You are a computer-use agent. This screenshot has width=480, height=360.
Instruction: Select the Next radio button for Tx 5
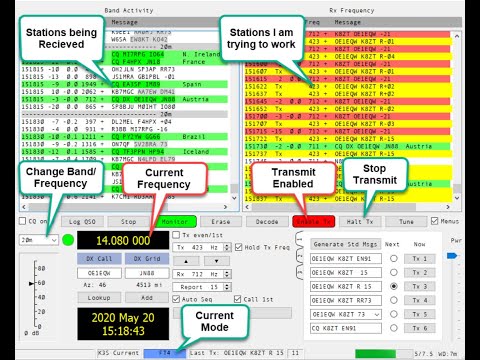coord(394,314)
